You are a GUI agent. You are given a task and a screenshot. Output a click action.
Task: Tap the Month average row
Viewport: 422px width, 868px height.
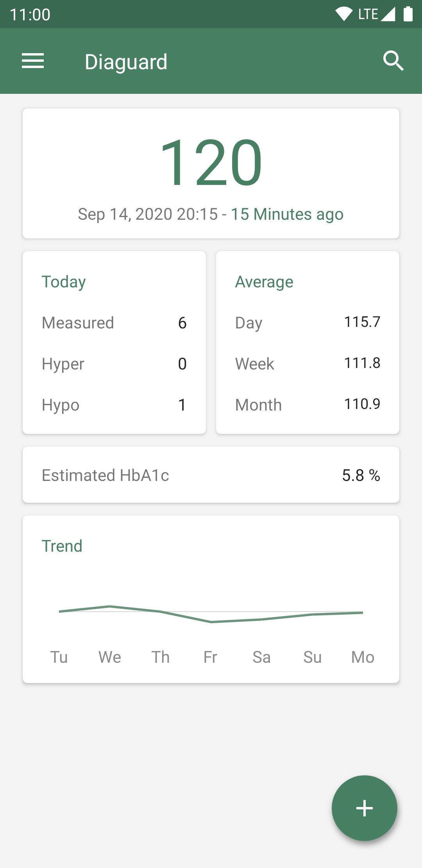[308, 405]
